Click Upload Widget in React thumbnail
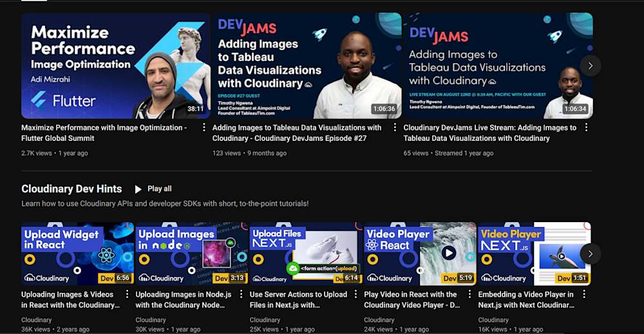 coord(78,254)
